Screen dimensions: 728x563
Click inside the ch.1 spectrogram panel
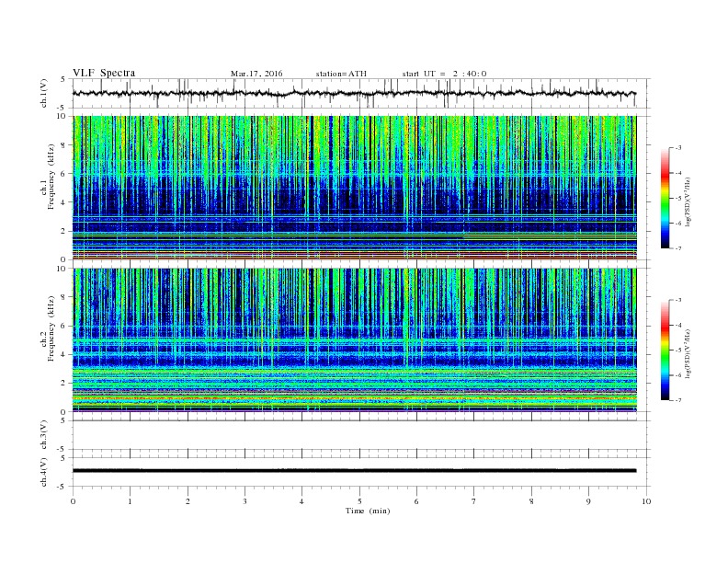[355, 188]
